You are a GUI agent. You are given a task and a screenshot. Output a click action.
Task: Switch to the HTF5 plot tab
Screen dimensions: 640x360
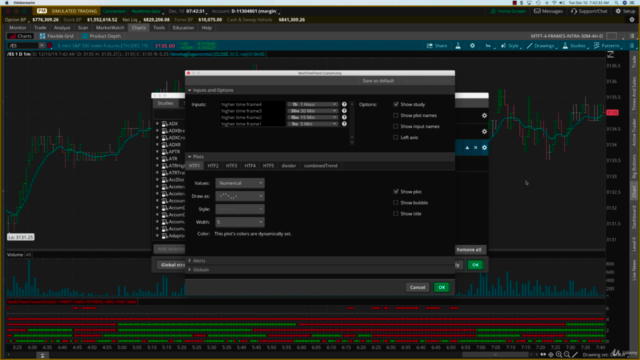(x=268, y=166)
